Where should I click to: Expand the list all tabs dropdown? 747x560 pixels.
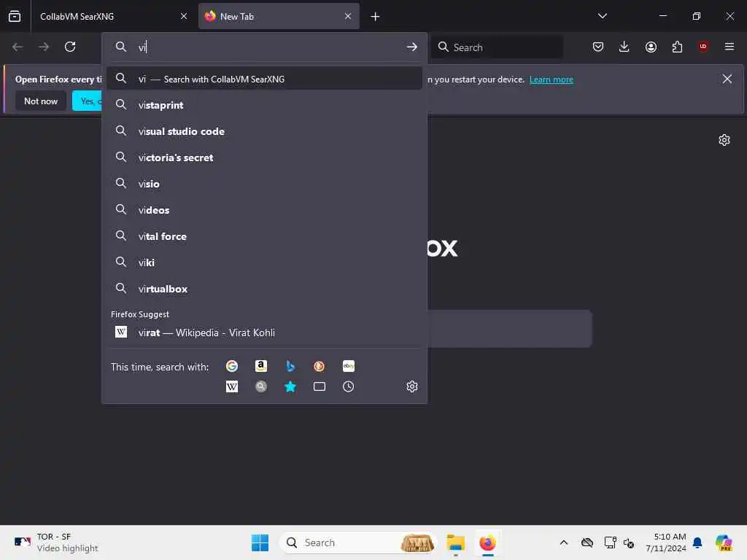(602, 16)
